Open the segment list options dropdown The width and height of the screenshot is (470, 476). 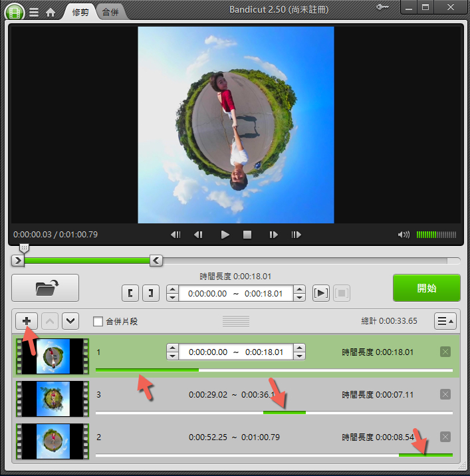(x=445, y=321)
